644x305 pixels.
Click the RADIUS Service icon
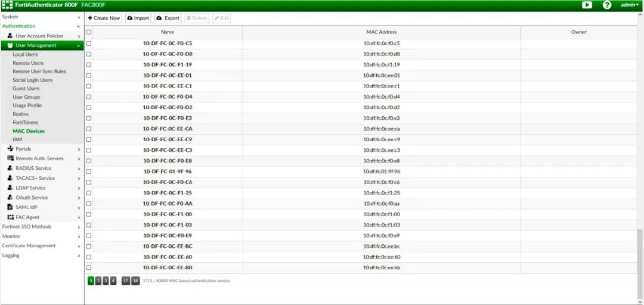pyautogui.click(x=10, y=168)
